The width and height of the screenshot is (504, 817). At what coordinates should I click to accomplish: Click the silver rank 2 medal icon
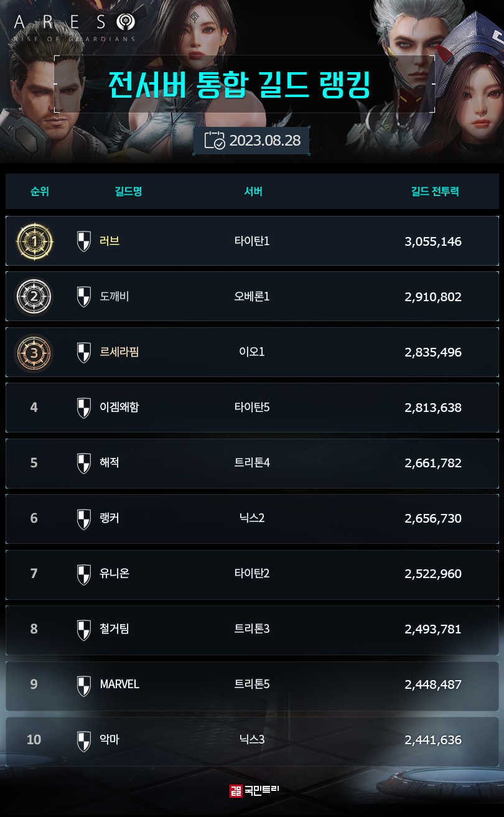[34, 297]
